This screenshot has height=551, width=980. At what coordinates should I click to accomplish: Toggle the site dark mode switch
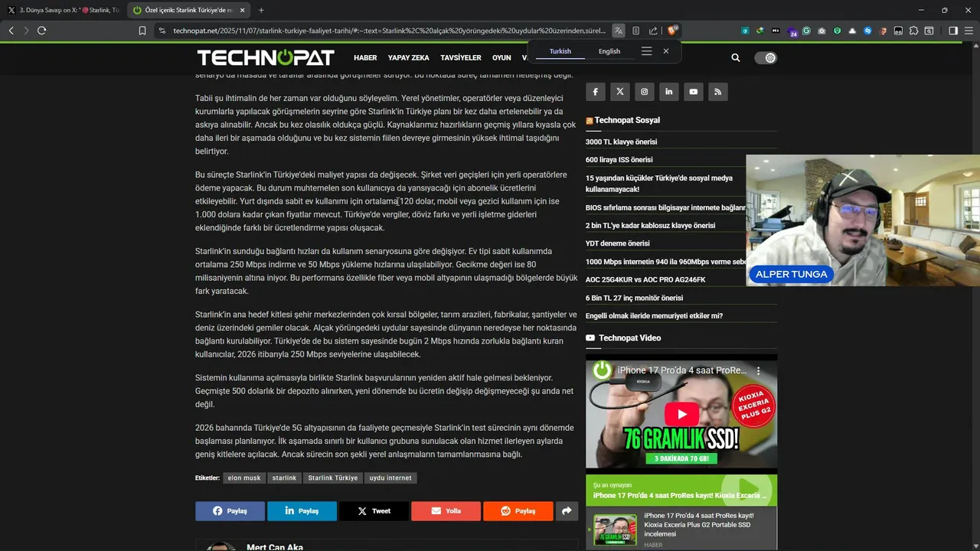[x=766, y=57]
